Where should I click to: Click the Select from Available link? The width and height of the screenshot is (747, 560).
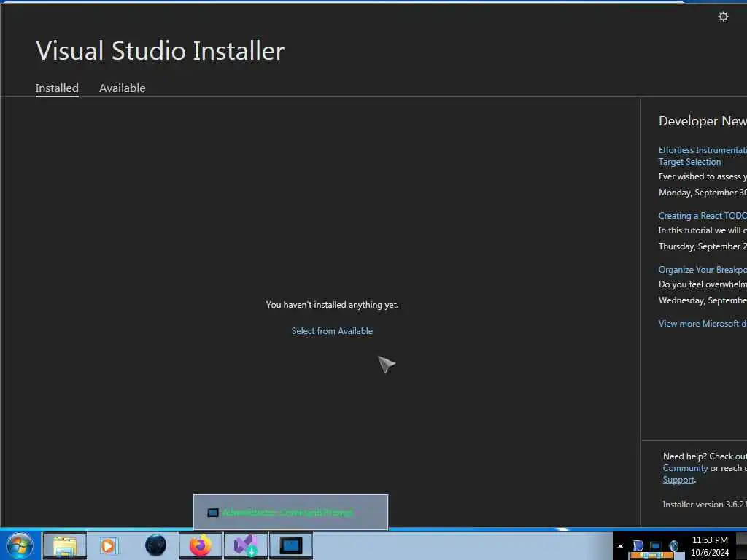click(x=332, y=331)
